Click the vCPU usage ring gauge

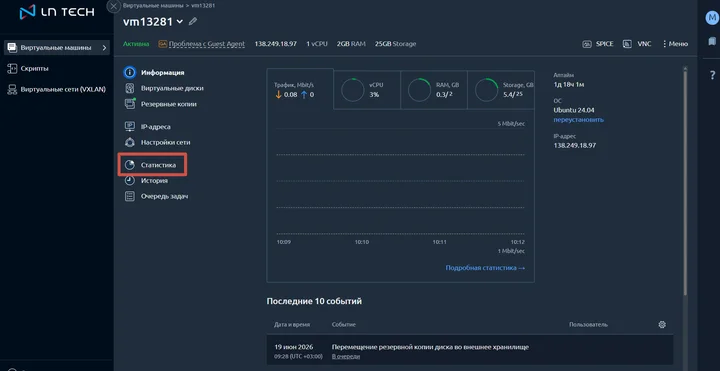tap(352, 90)
